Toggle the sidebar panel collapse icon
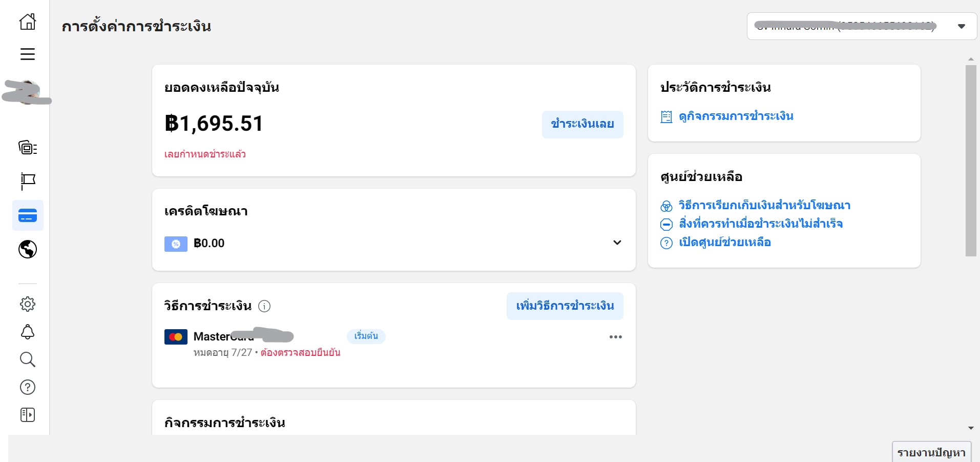Screen dimensions: 980x462 tap(28, 415)
